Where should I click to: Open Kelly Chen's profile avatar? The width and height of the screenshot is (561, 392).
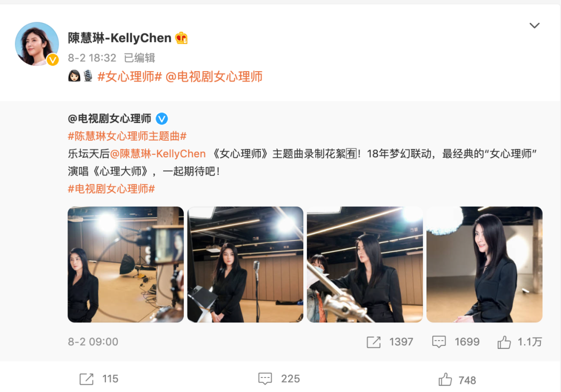tap(37, 44)
